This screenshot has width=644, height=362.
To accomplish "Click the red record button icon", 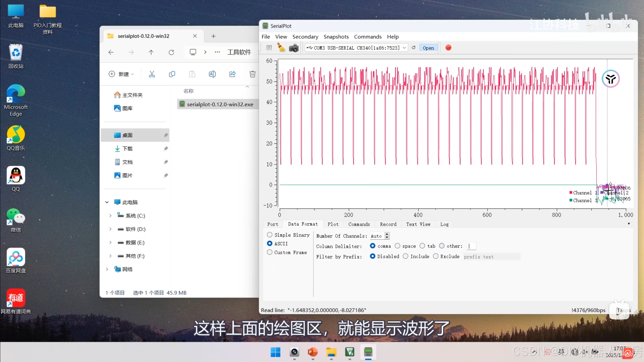I will pos(448,48).
